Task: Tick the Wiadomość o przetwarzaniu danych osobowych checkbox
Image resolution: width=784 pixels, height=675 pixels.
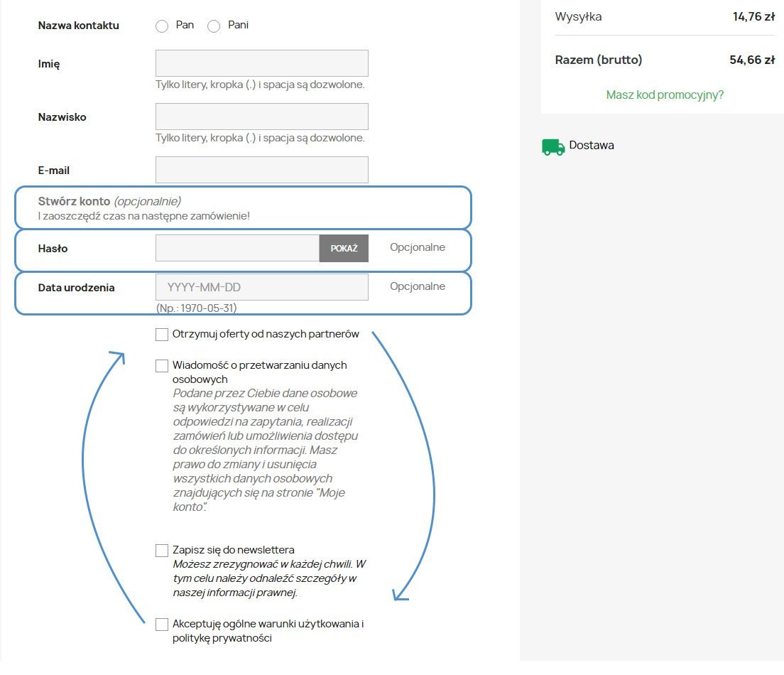Action: coord(161,366)
